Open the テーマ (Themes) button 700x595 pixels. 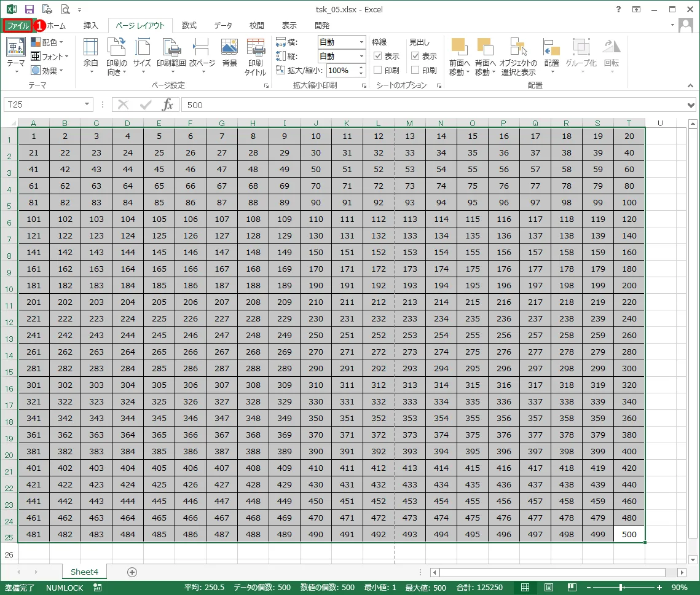(15, 55)
